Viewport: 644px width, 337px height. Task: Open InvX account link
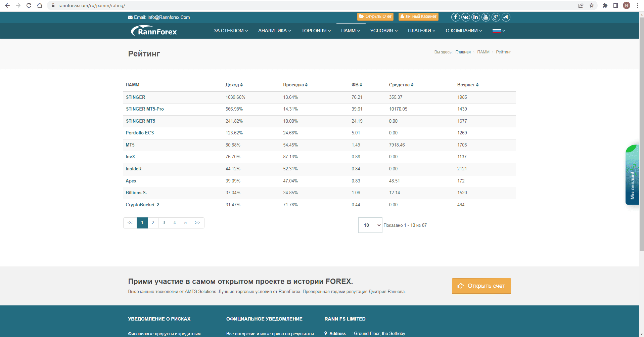[x=130, y=157]
